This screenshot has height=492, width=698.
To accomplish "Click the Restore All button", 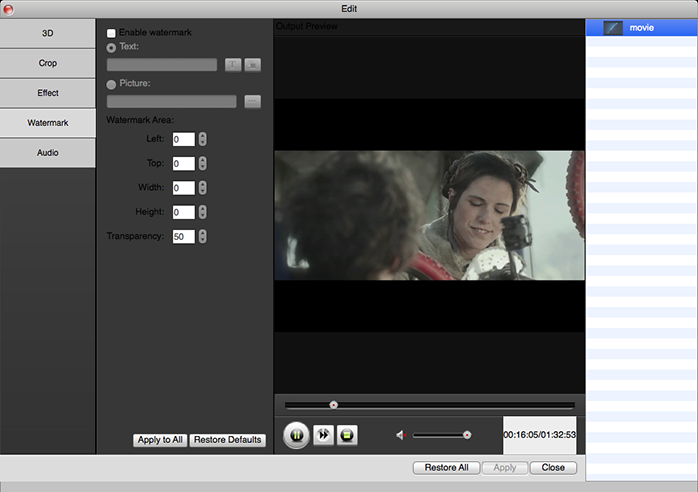I will (x=446, y=468).
